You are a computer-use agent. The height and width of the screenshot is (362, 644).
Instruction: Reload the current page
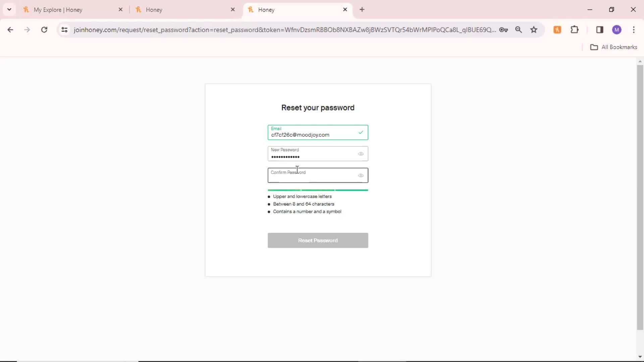tap(44, 30)
